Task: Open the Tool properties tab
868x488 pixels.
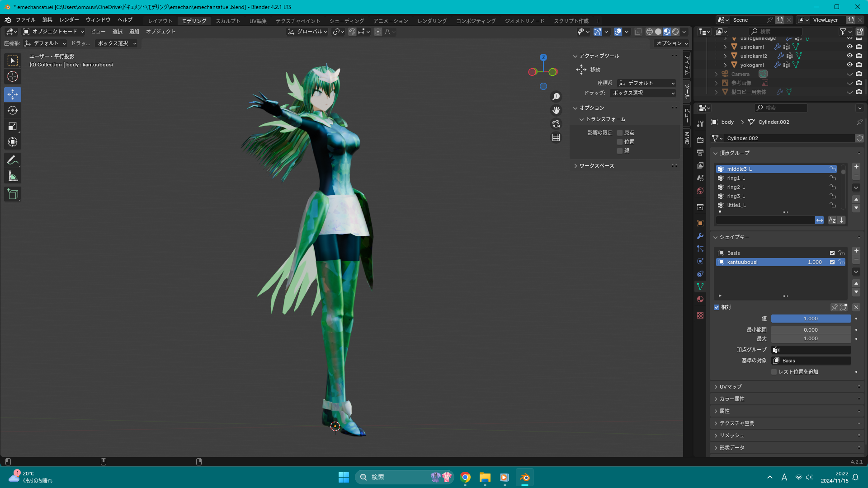Action: point(700,124)
